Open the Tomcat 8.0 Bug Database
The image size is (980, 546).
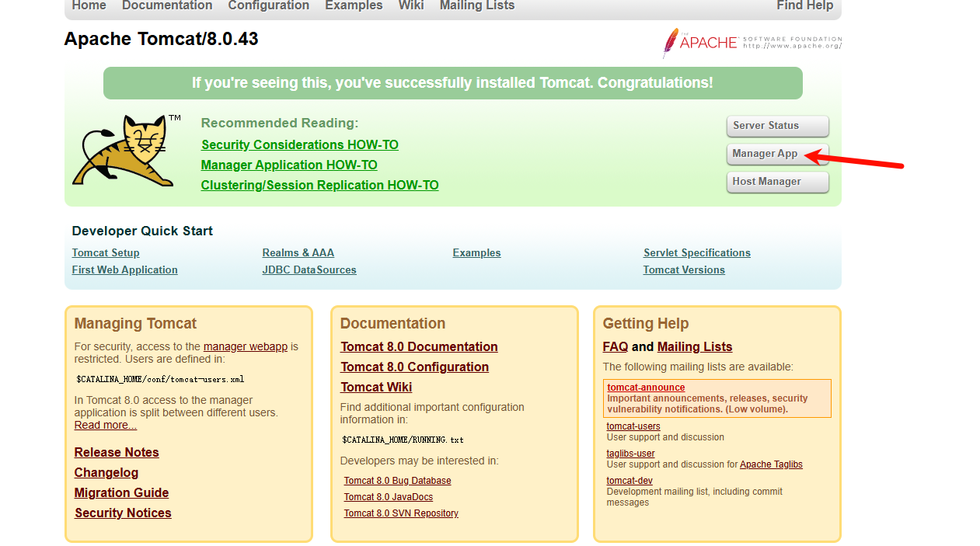click(x=397, y=480)
